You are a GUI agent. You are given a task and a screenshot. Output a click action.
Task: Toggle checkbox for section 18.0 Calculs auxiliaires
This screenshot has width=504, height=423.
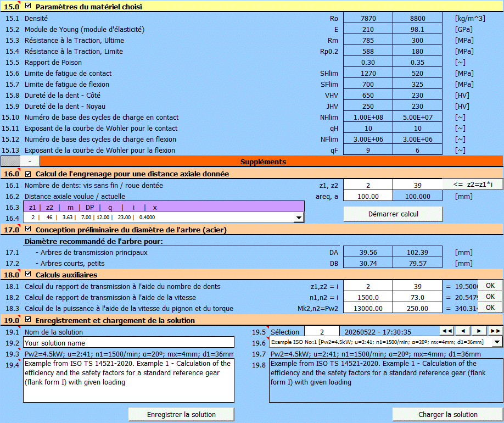click(28, 274)
